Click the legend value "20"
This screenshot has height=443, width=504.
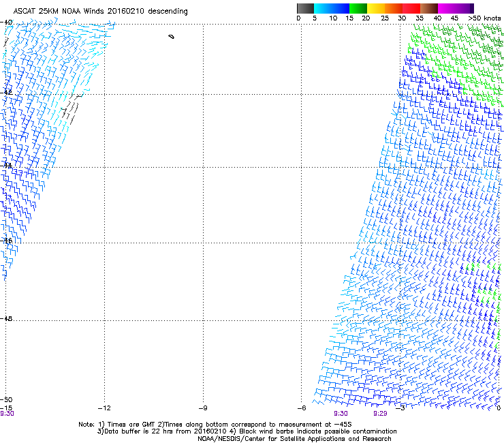(x=366, y=18)
